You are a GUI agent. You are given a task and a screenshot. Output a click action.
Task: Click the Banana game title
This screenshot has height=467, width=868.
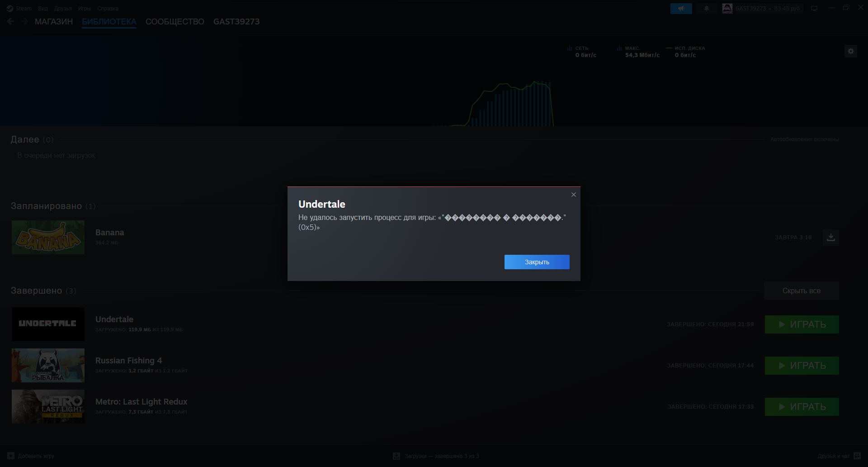click(110, 233)
